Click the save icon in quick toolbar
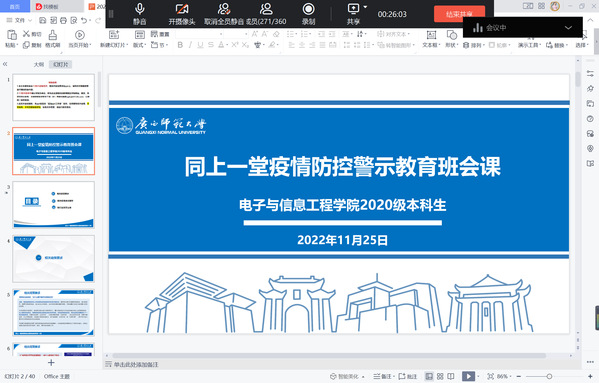599x383 pixels. tap(43, 20)
